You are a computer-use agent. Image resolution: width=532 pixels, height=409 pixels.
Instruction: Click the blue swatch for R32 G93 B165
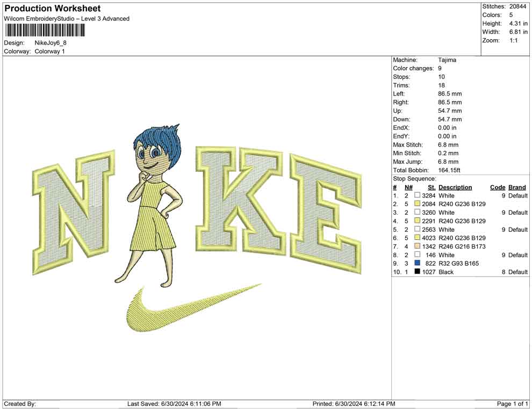[418, 263]
